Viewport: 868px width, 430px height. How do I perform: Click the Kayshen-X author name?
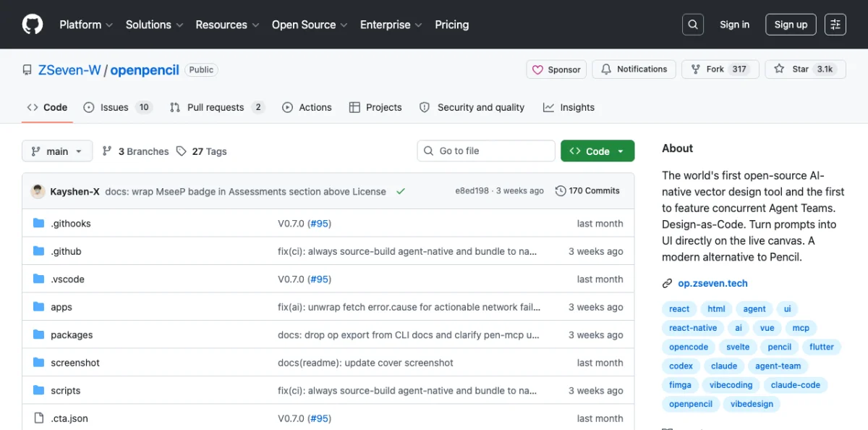point(75,191)
